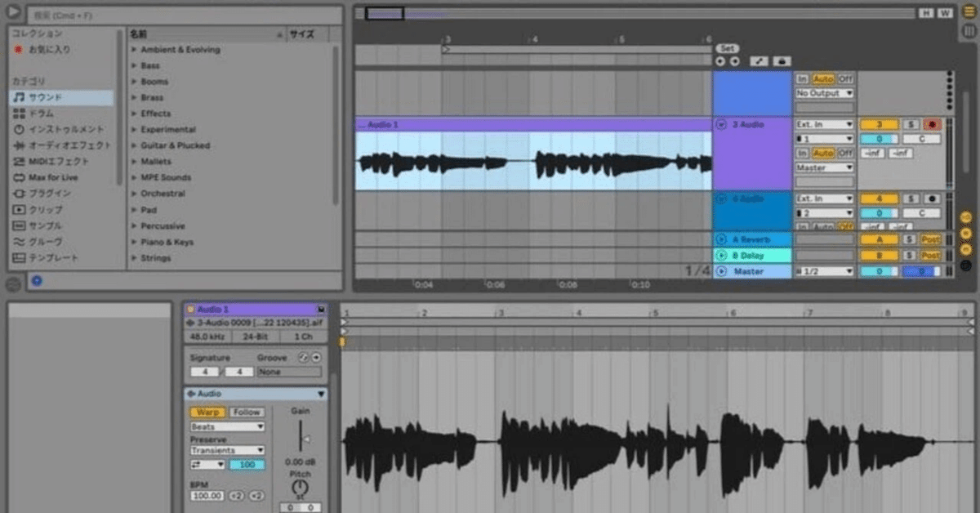This screenshot has width=980, height=513.
Task: Solo the A Reverb return track
Action: (911, 239)
